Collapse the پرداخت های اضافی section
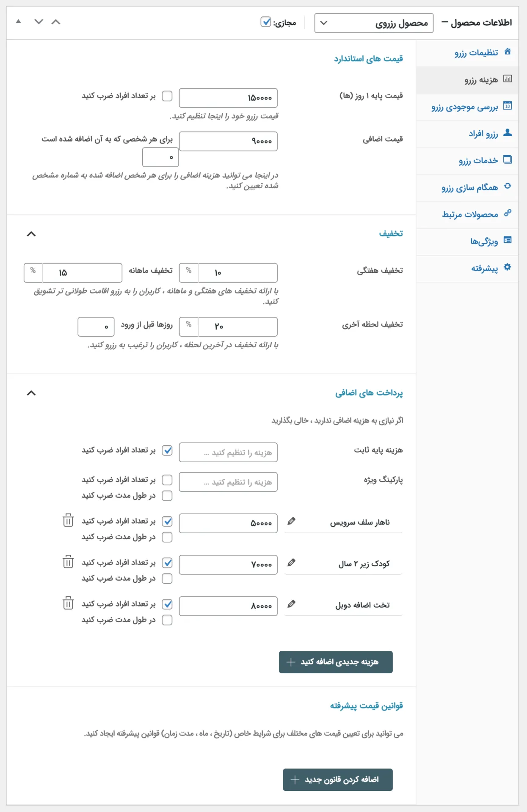The width and height of the screenshot is (527, 812). point(31,393)
